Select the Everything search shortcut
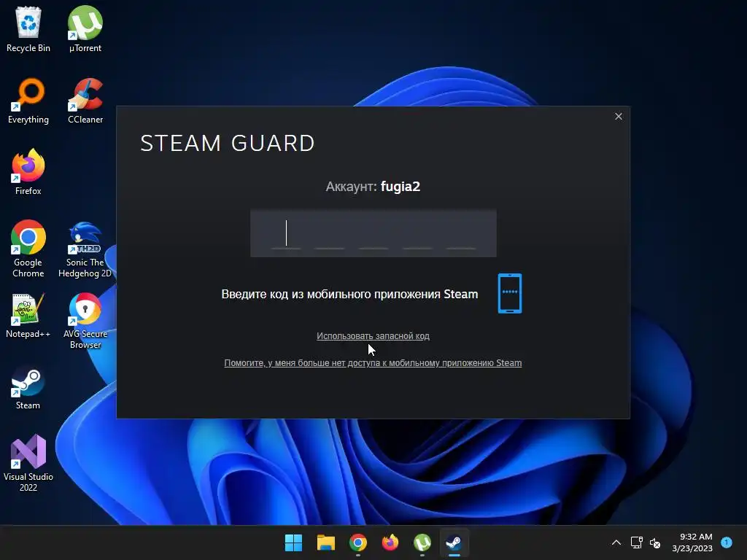Viewport: 747px width, 560px height. [x=28, y=101]
